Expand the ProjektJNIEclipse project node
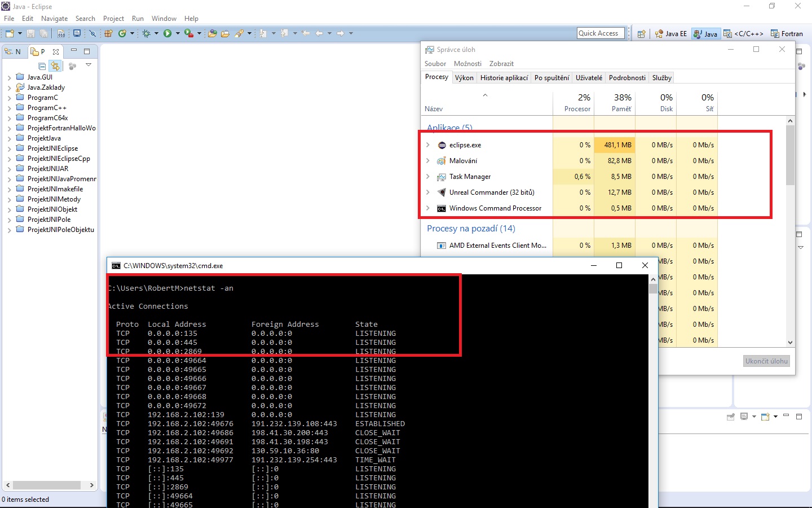 click(10, 148)
